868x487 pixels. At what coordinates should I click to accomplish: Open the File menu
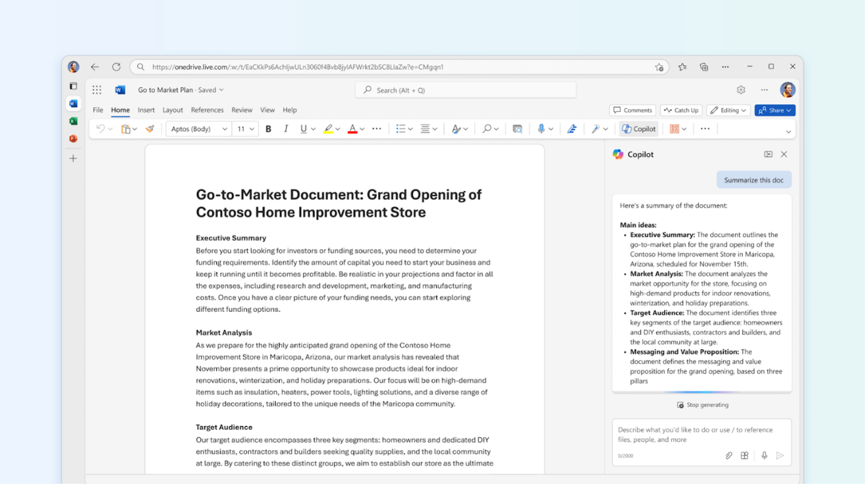(98, 110)
